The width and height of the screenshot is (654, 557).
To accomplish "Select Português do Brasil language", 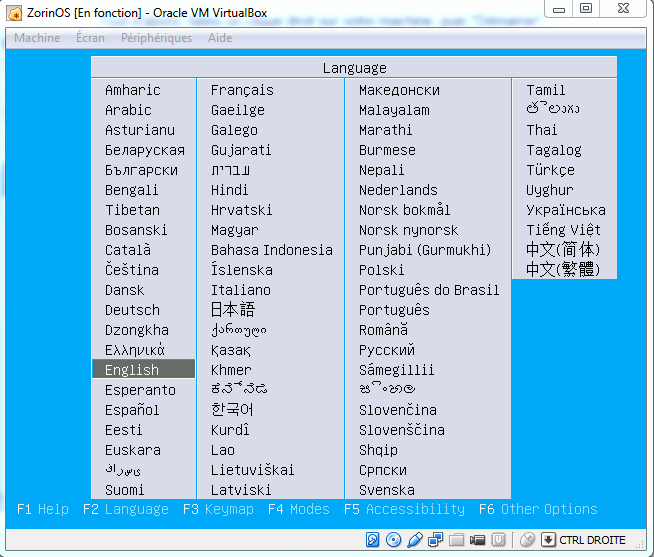I will [429, 290].
